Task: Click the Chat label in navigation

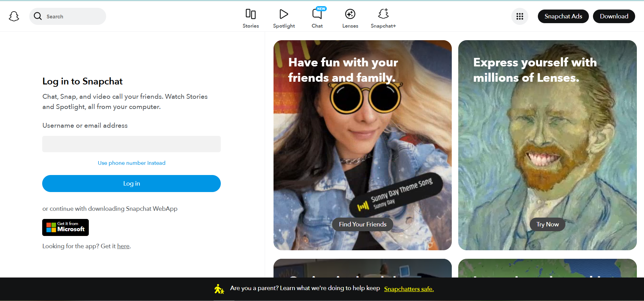Action: pyautogui.click(x=317, y=26)
